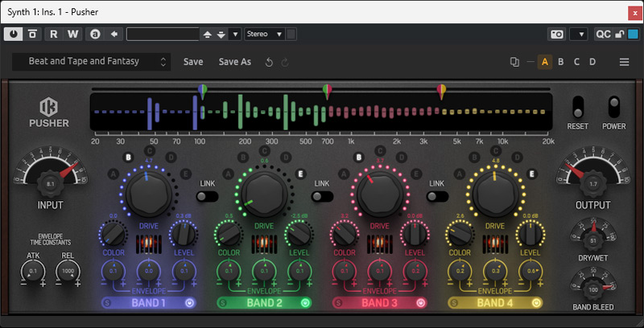644x328 pixels.
Task: Select preset slot D
Action: point(592,63)
